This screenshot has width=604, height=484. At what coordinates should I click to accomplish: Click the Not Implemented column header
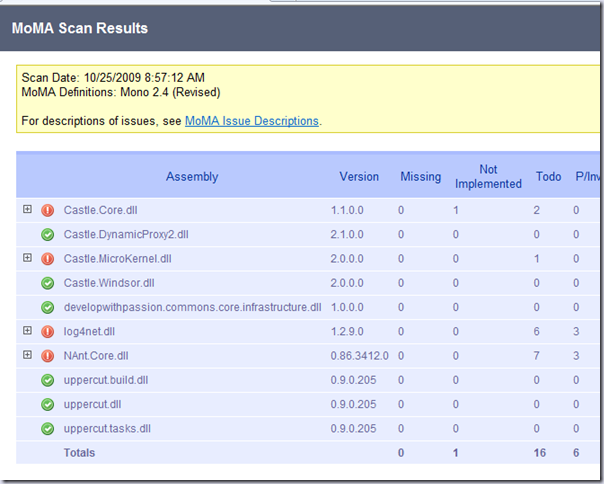tap(488, 176)
